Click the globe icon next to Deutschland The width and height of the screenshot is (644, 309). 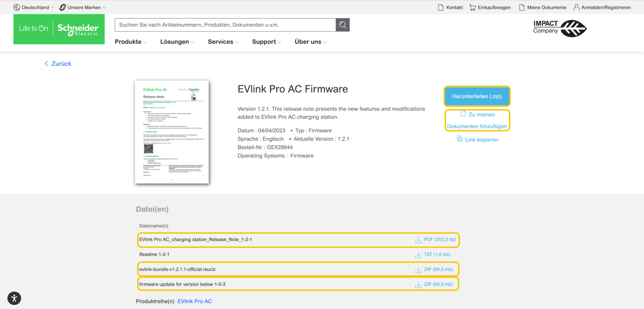[x=17, y=7]
